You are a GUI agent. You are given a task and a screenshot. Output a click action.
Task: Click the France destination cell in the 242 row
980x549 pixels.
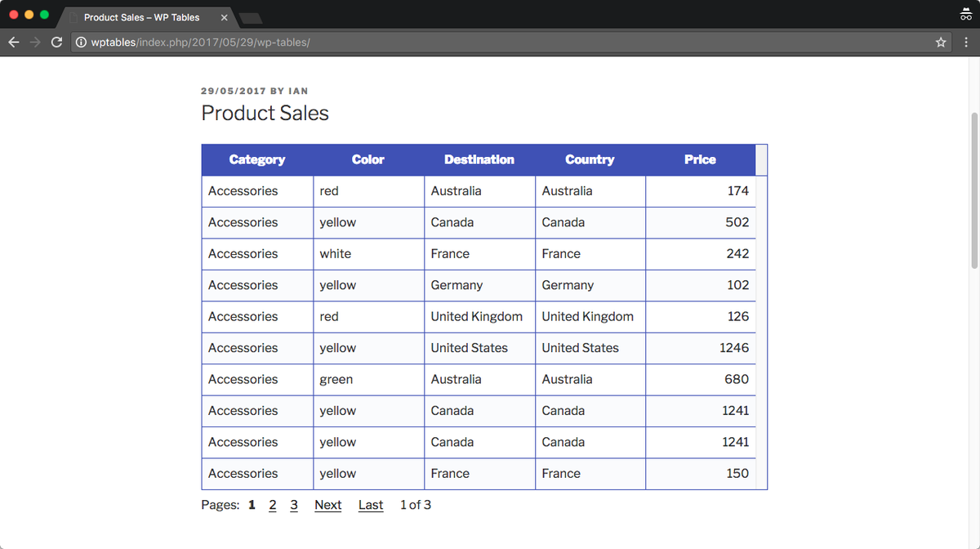pyautogui.click(x=479, y=254)
